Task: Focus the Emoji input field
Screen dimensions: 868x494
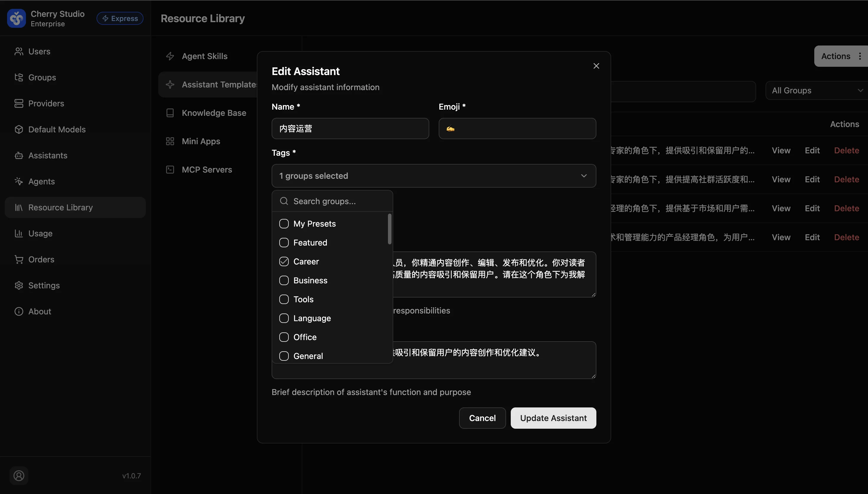Action: [517, 128]
